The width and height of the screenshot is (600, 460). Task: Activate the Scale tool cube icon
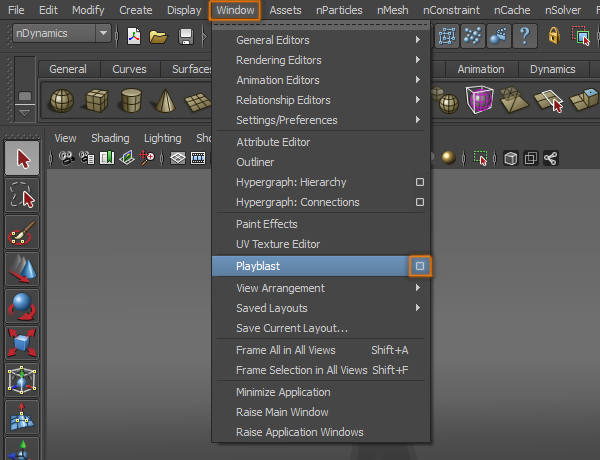tap(22, 343)
